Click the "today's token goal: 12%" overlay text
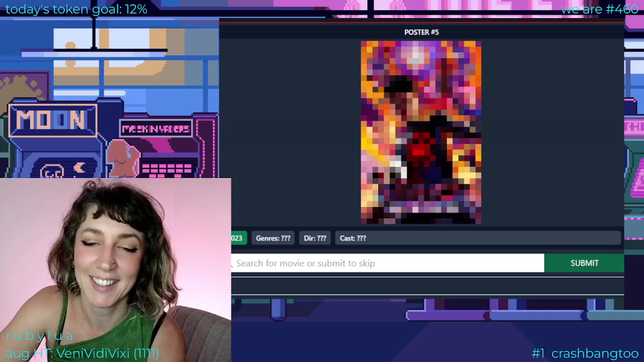The height and width of the screenshot is (362, 644). click(x=76, y=9)
